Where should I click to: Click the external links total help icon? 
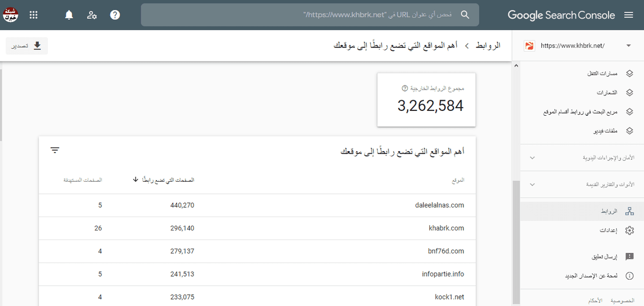(405, 88)
